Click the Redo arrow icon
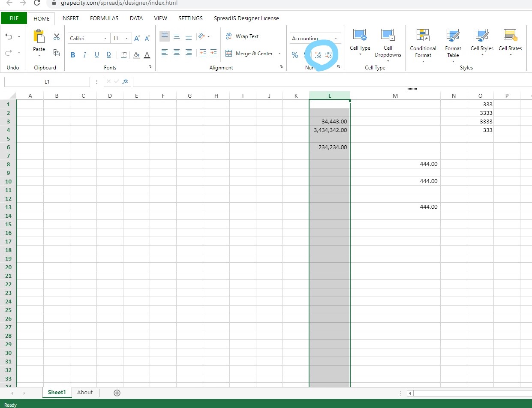The image size is (532, 408). tap(9, 53)
